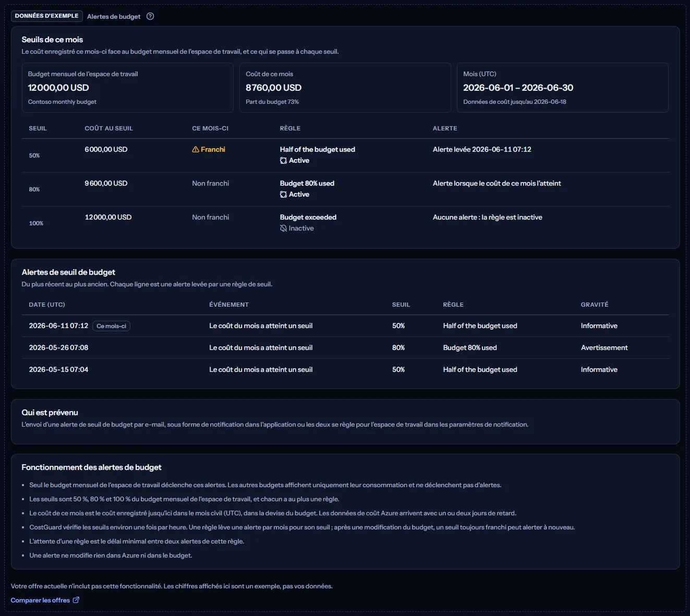Viewport: 690px width, 616px height.
Task: Click the Budget mensuel 12 000,00 USD card
Action: (x=128, y=88)
